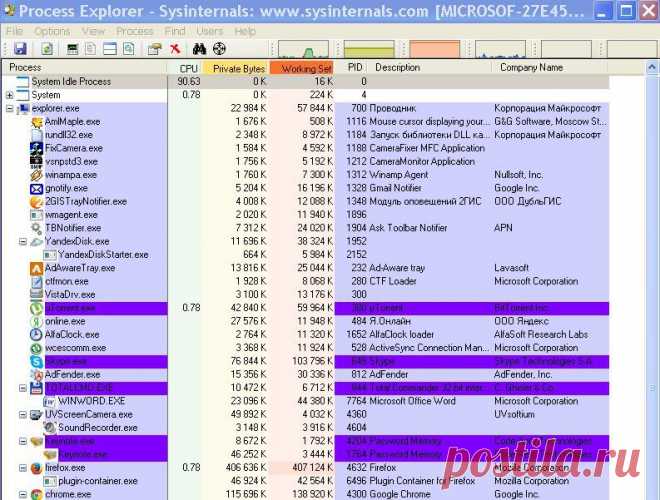Screen dimensions: 660x500
Task: Click the yellow-green commit history mini graph
Action: pyautogui.click(x=369, y=49)
